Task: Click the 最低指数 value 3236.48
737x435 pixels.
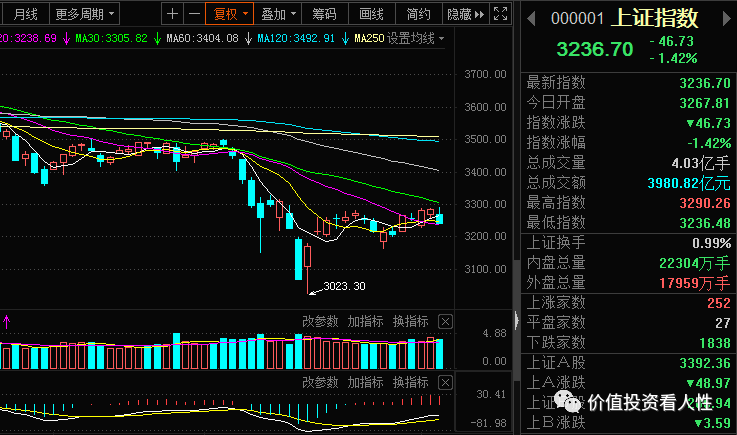Action: (705, 223)
